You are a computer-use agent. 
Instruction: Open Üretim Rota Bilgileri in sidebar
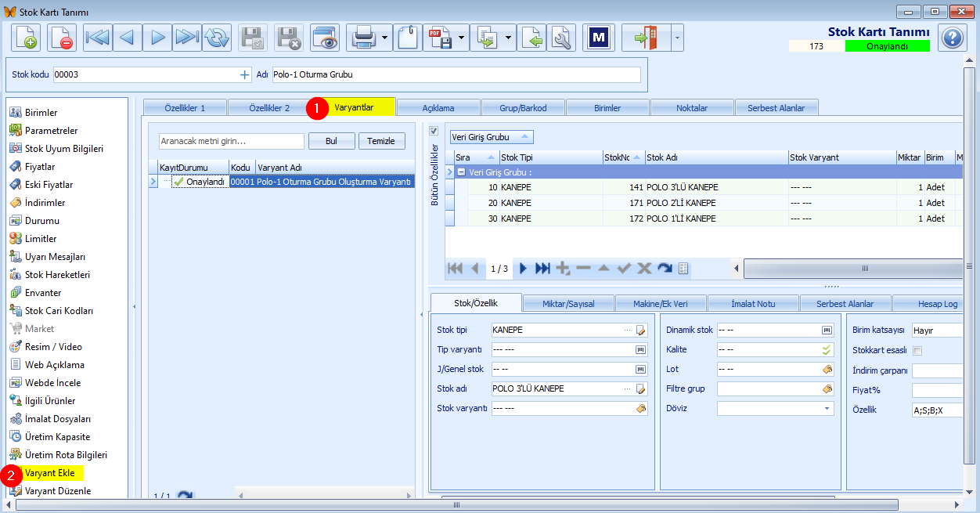pos(66,455)
